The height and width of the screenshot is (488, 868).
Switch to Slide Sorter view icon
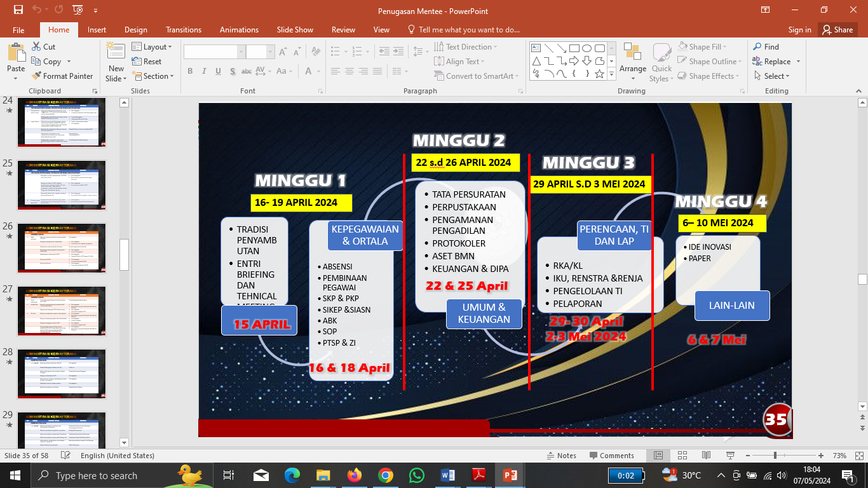point(682,456)
